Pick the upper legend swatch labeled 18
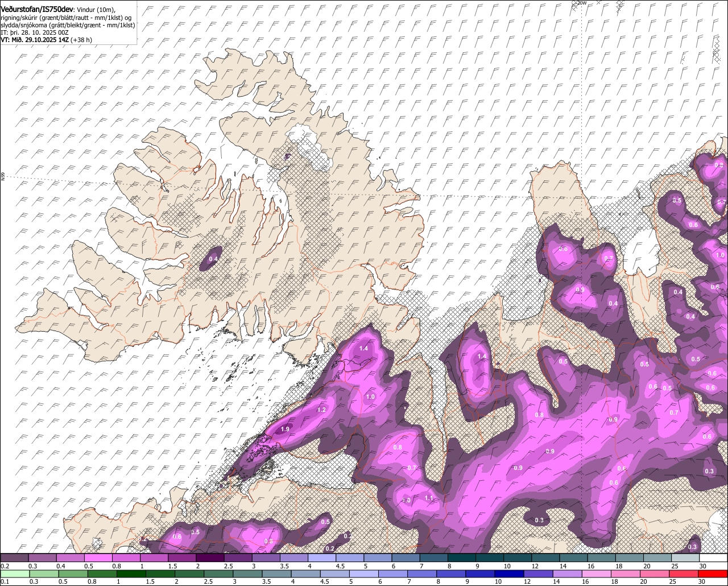The height and width of the screenshot is (586, 728). pos(630,558)
